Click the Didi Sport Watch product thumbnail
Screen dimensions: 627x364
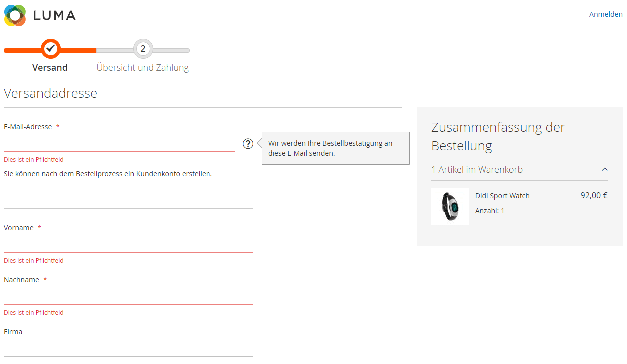(x=450, y=206)
